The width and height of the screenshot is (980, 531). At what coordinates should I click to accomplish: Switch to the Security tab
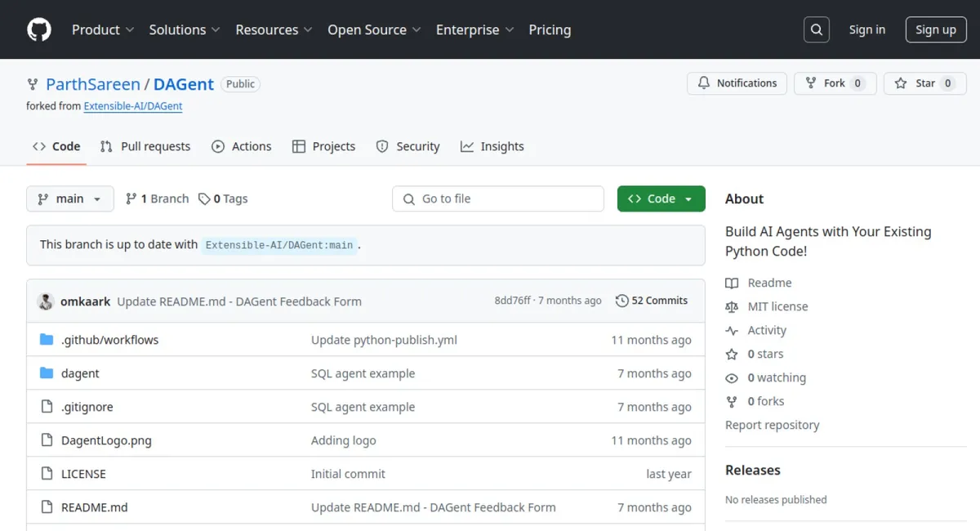coord(408,146)
